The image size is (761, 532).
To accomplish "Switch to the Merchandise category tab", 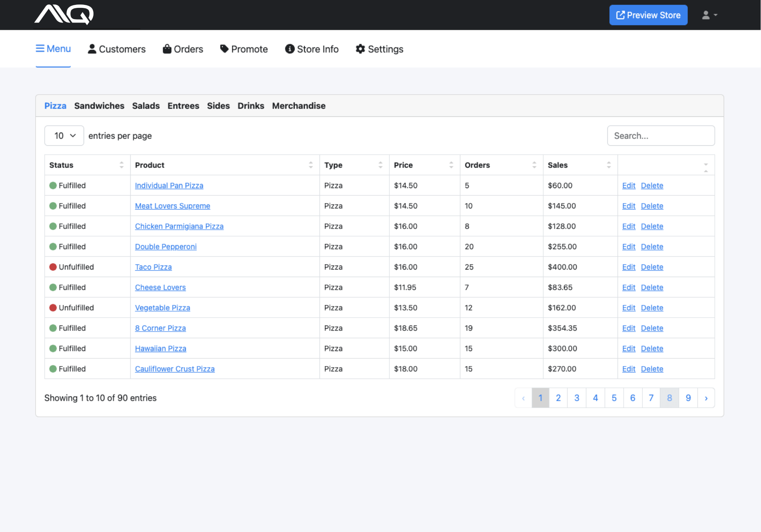I will (298, 106).
